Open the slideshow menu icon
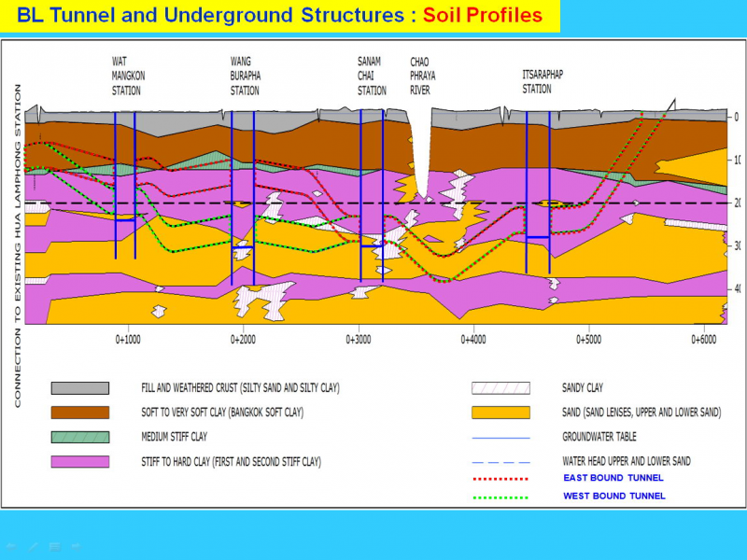Viewport: 747px width, 560px height. coord(55,545)
